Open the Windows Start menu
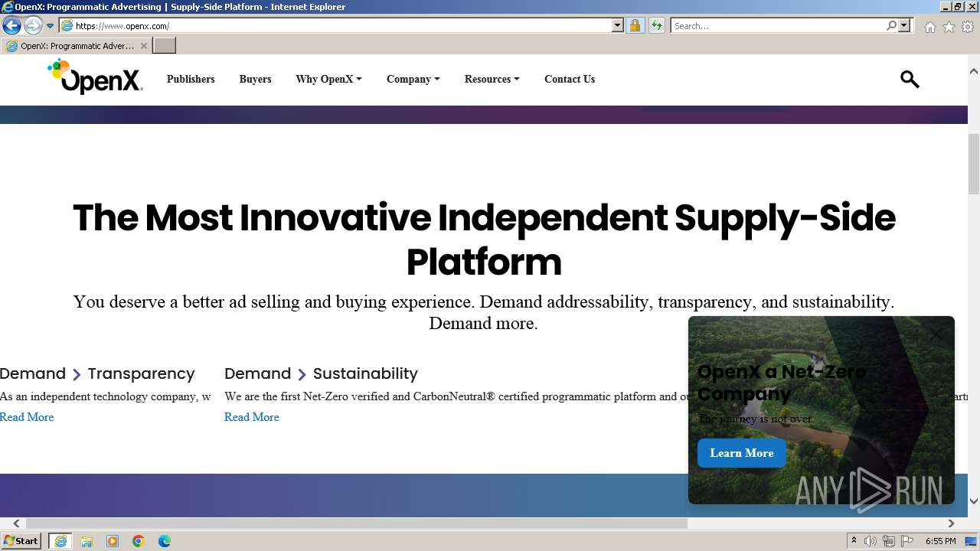 point(21,541)
